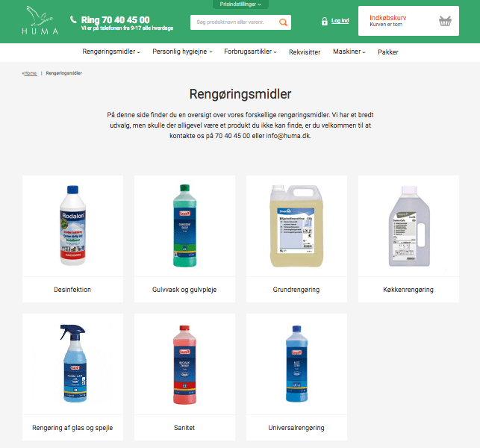Click the HUMA bird logo

point(40,20)
